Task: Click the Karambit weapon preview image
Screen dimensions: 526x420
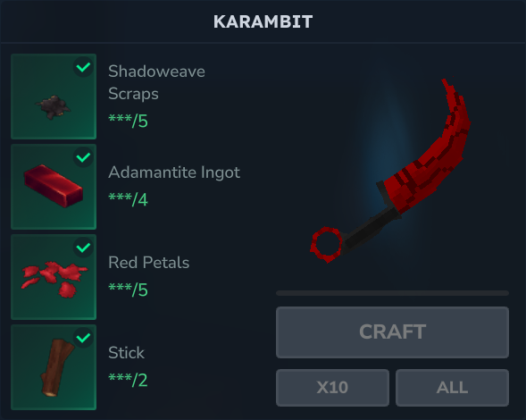Action: click(390, 171)
